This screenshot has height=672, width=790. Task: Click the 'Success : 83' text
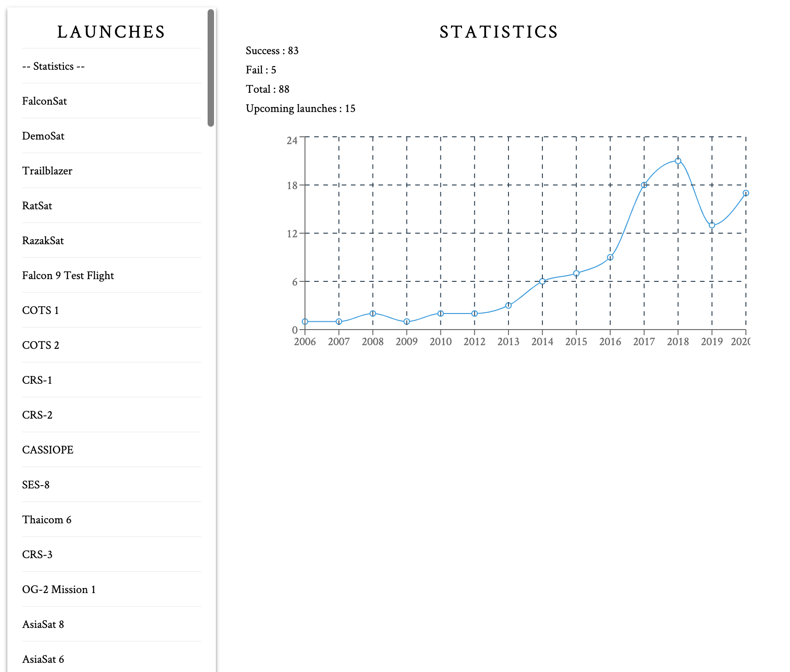click(272, 50)
